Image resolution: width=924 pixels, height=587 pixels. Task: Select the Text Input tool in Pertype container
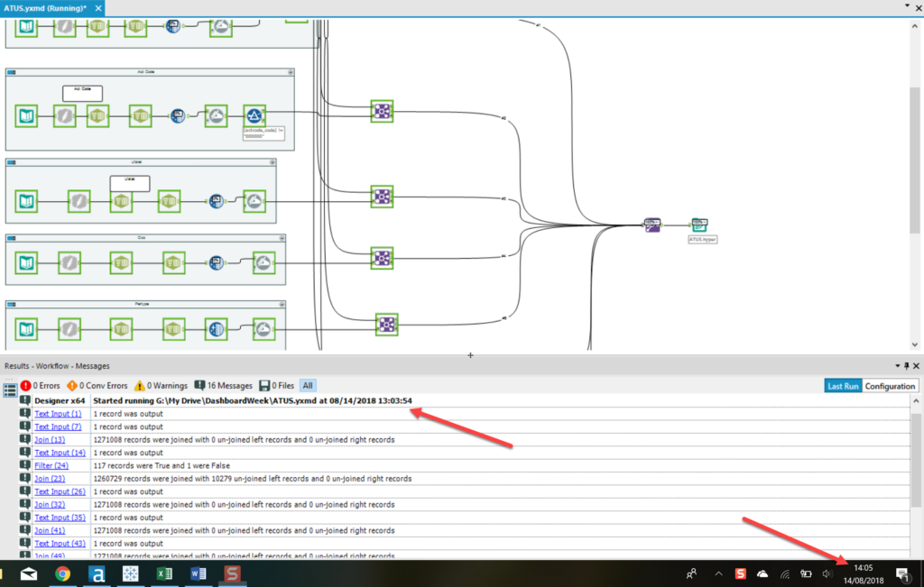[26, 330]
